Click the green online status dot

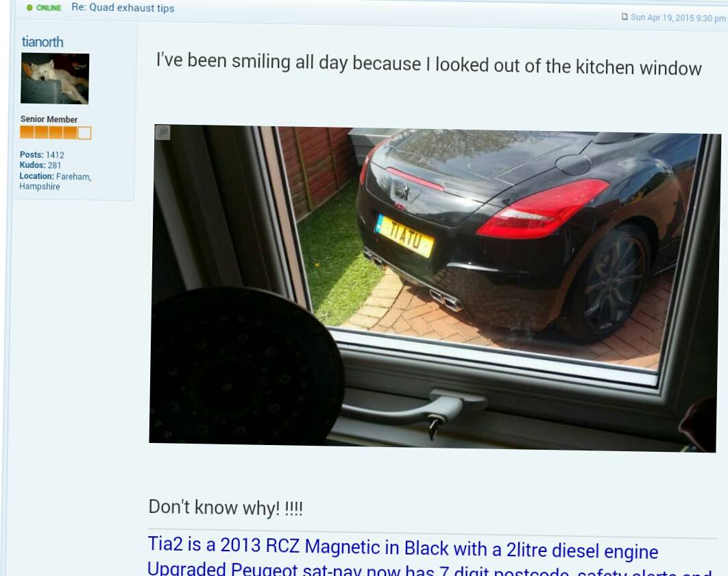[x=29, y=8]
